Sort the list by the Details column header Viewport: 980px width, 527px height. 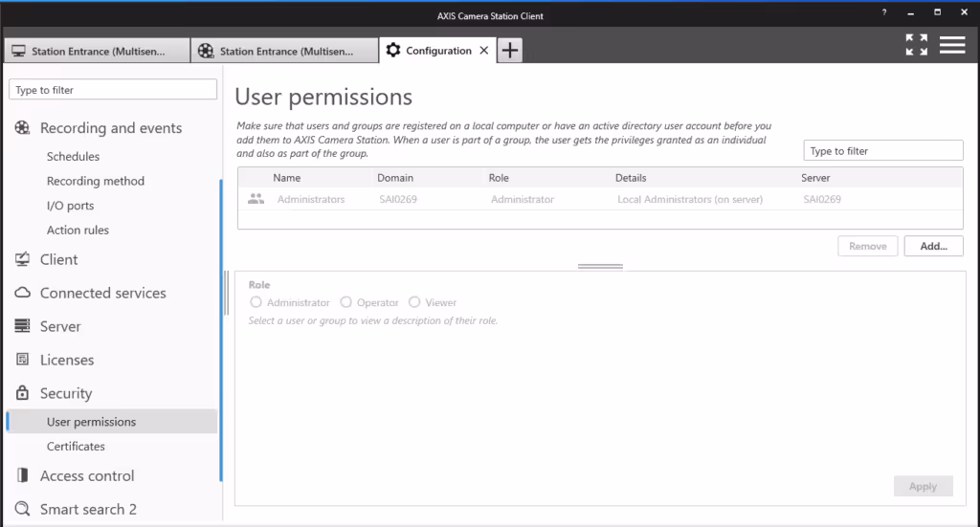631,178
